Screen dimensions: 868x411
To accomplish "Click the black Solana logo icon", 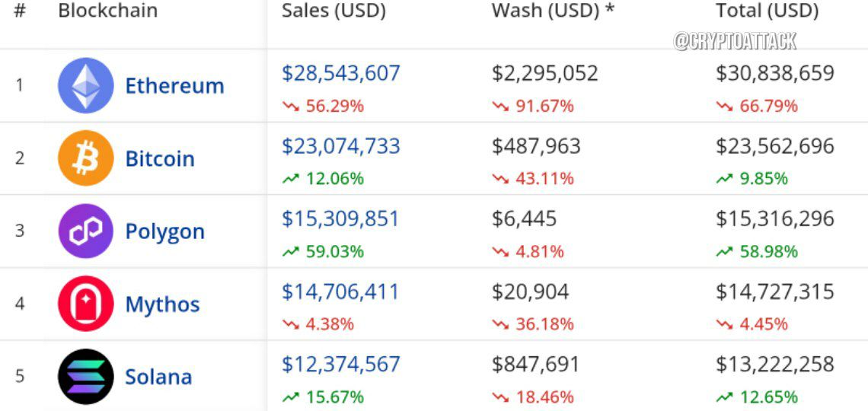I will coord(86,376).
